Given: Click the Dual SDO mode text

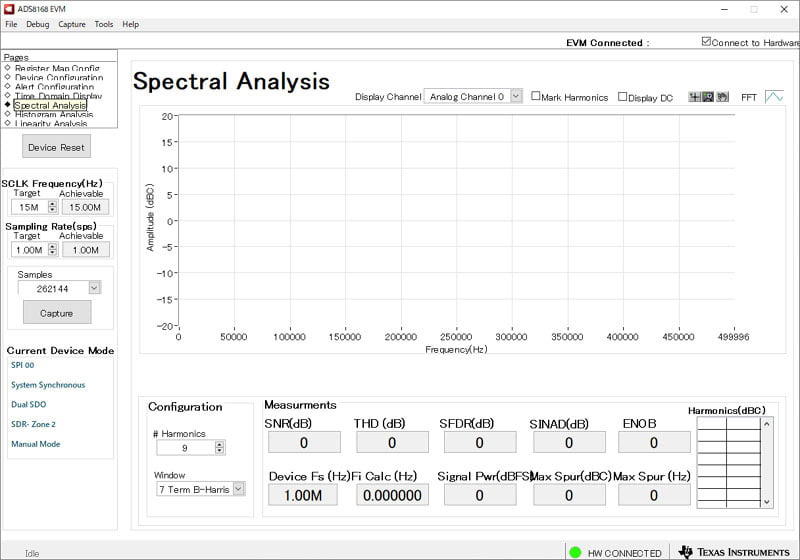Looking at the screenshot, I should pos(29,404).
